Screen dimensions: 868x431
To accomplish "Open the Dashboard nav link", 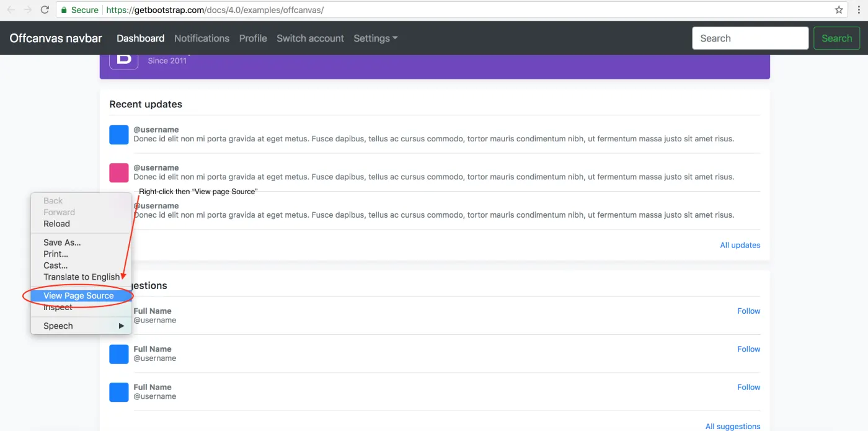I will click(x=141, y=38).
